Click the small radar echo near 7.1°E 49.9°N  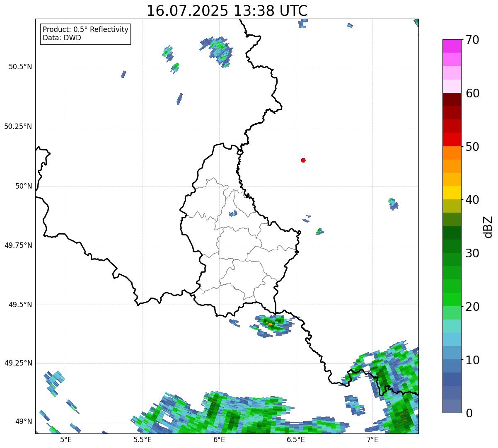393,203
